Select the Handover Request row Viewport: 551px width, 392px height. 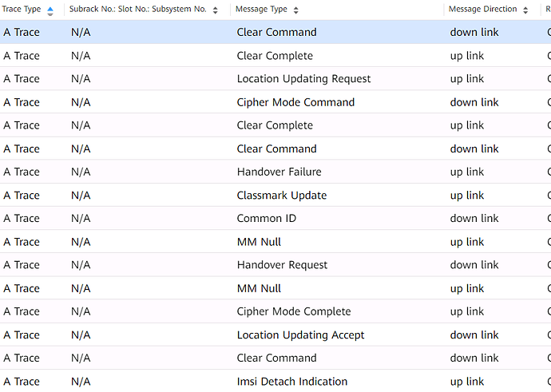[275, 265]
